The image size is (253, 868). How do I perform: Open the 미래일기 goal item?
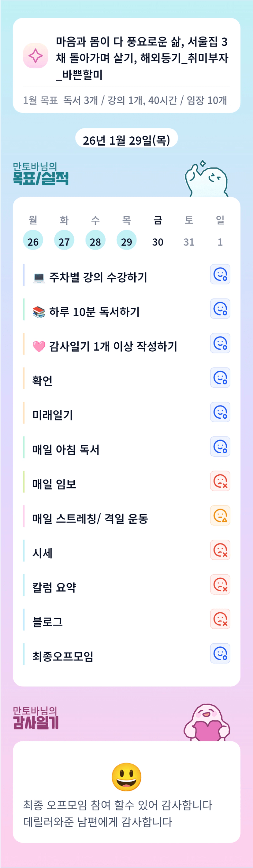pyautogui.click(x=53, y=415)
